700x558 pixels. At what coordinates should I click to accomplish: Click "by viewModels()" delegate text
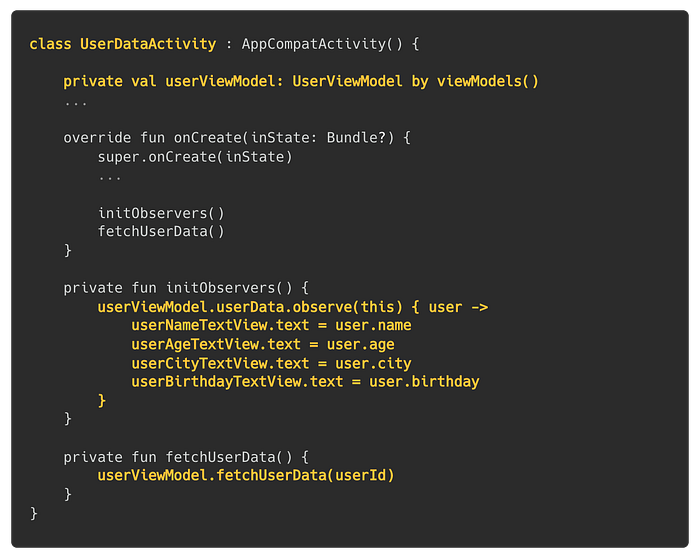475,82
